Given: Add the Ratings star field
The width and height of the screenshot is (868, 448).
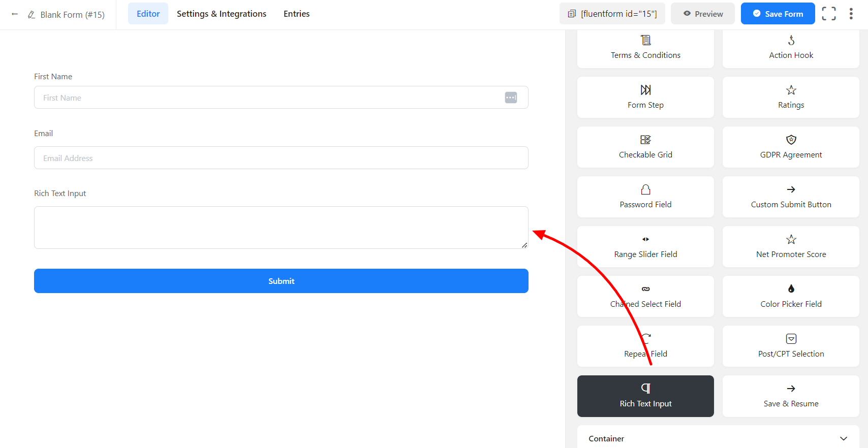Looking at the screenshot, I should click(x=790, y=97).
